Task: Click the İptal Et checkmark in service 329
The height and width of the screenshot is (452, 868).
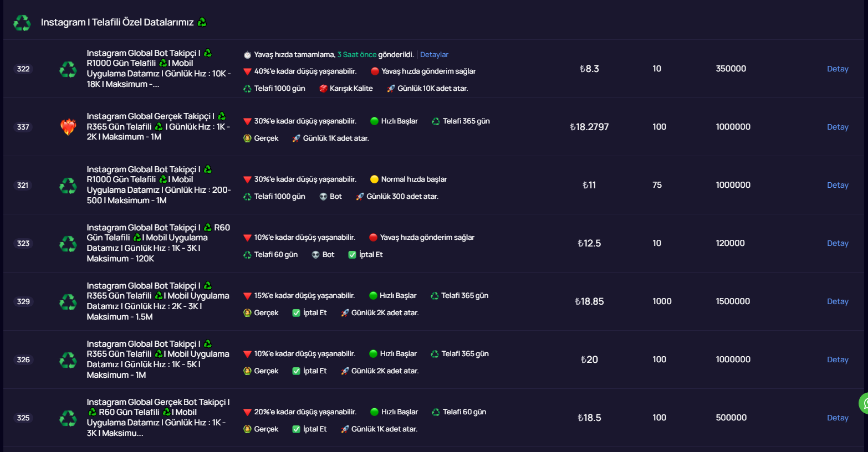Action: point(296,313)
